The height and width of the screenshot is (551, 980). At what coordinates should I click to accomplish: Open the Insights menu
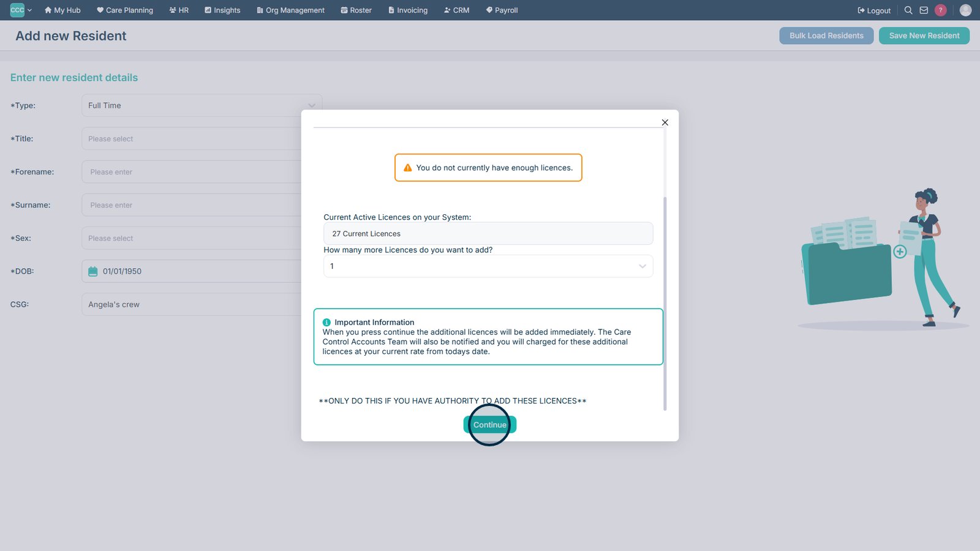(222, 10)
